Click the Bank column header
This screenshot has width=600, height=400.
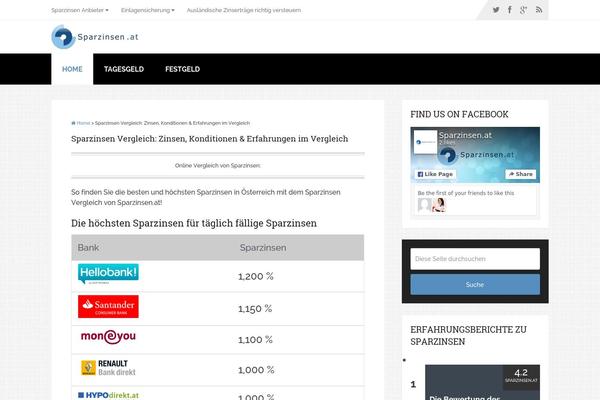coord(88,248)
